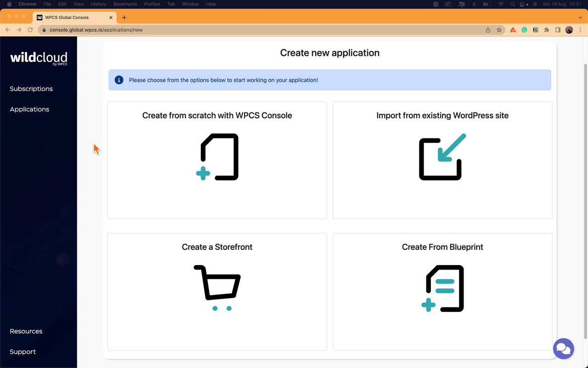Click the battery status icon

point(487,4)
